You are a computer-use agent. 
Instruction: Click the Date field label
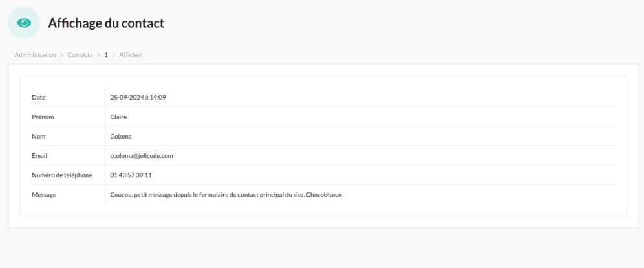(x=39, y=97)
